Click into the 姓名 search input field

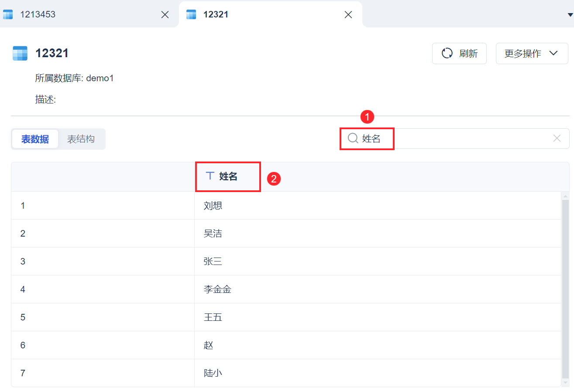458,139
